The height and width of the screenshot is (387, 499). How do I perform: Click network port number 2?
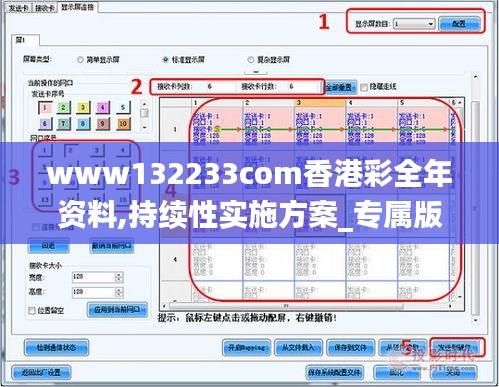71,151
